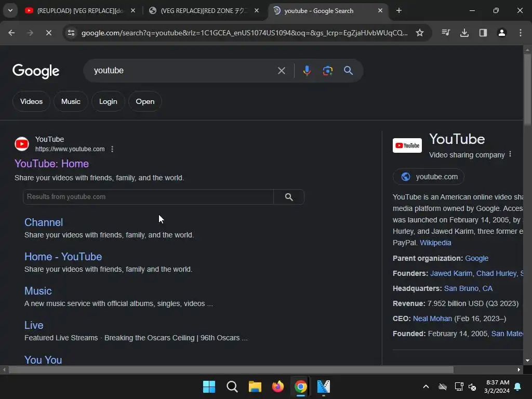Image resolution: width=532 pixels, height=399 pixels.
Task: Open the Channel sitelink
Action: click(x=44, y=222)
